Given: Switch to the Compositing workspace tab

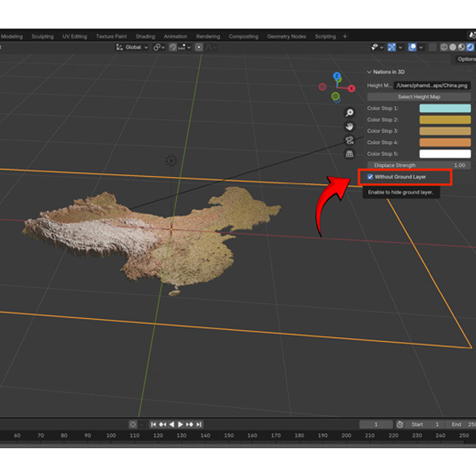Looking at the screenshot, I should coord(244,36).
